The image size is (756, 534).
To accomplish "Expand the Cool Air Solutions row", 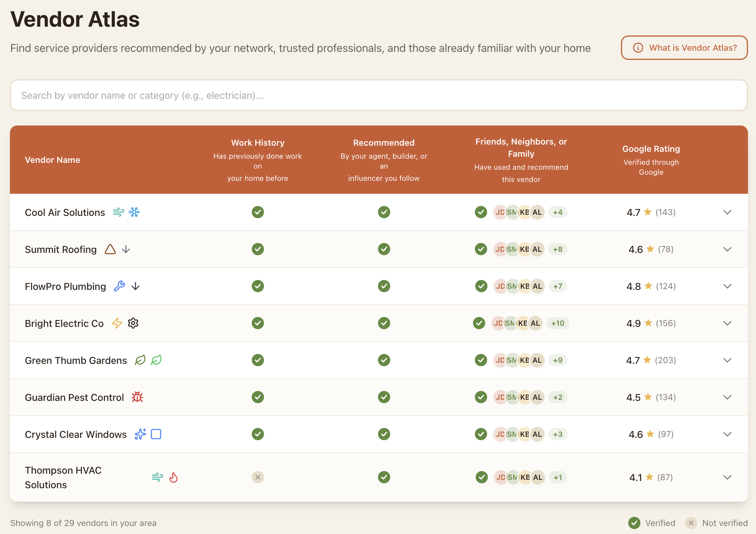I will click(727, 212).
